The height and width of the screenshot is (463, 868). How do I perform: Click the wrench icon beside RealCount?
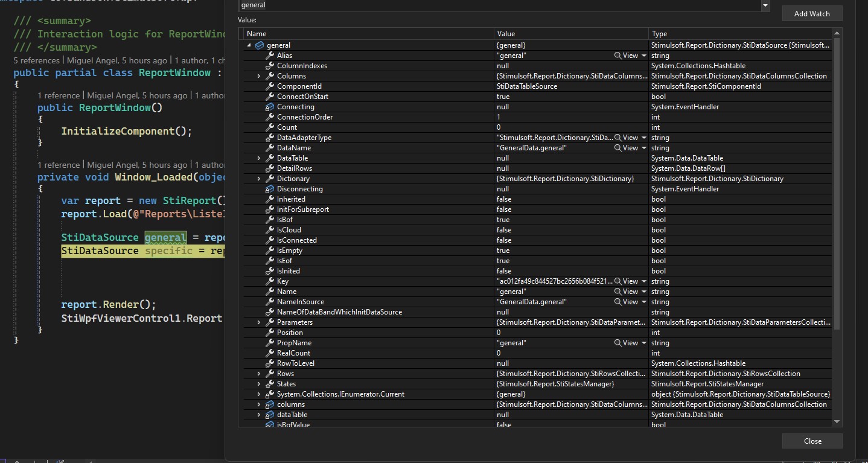[270, 353]
